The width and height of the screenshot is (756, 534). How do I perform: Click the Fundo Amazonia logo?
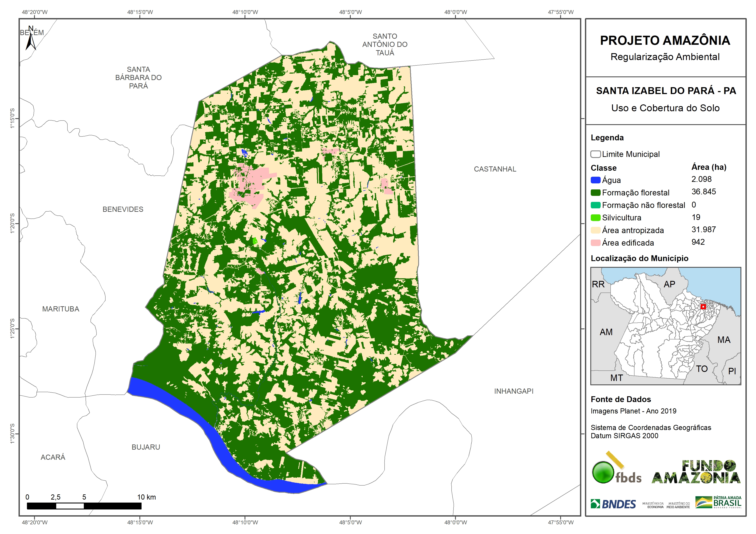(696, 472)
